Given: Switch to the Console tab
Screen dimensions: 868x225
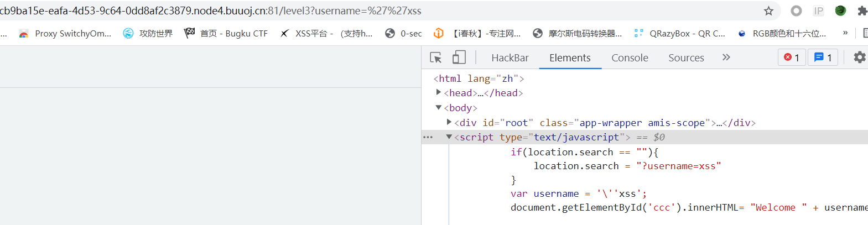Looking at the screenshot, I should [630, 58].
